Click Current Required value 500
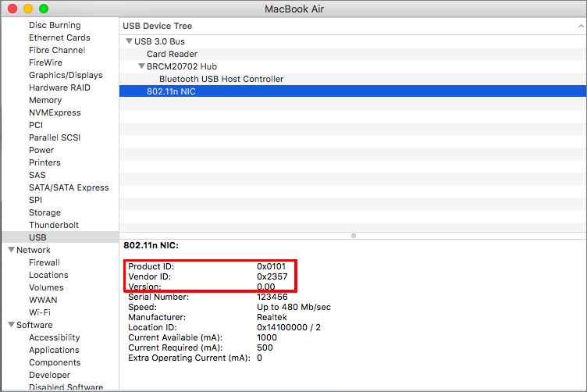 (265, 347)
